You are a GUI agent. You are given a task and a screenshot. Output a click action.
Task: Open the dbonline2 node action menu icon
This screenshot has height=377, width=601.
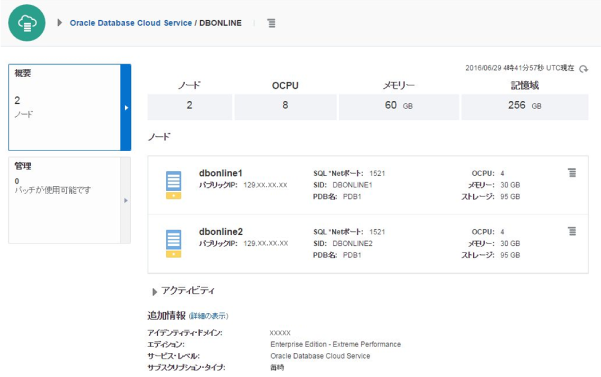[x=572, y=231]
